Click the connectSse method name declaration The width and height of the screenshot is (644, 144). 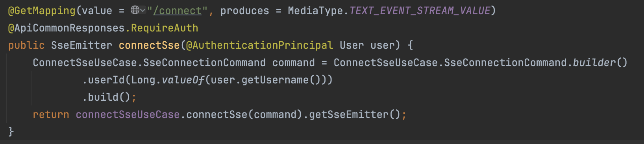pyautogui.click(x=149, y=45)
